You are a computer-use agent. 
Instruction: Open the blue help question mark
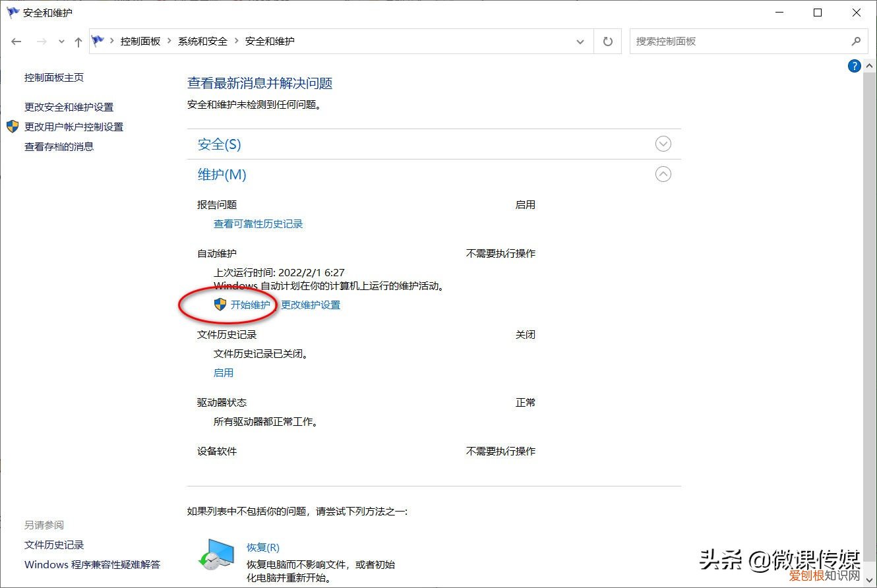click(x=854, y=65)
